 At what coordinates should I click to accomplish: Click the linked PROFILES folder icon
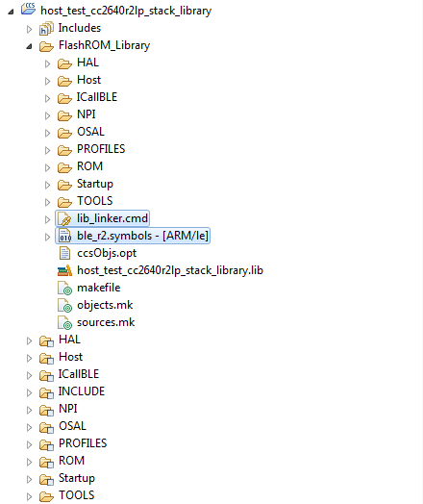point(46,445)
